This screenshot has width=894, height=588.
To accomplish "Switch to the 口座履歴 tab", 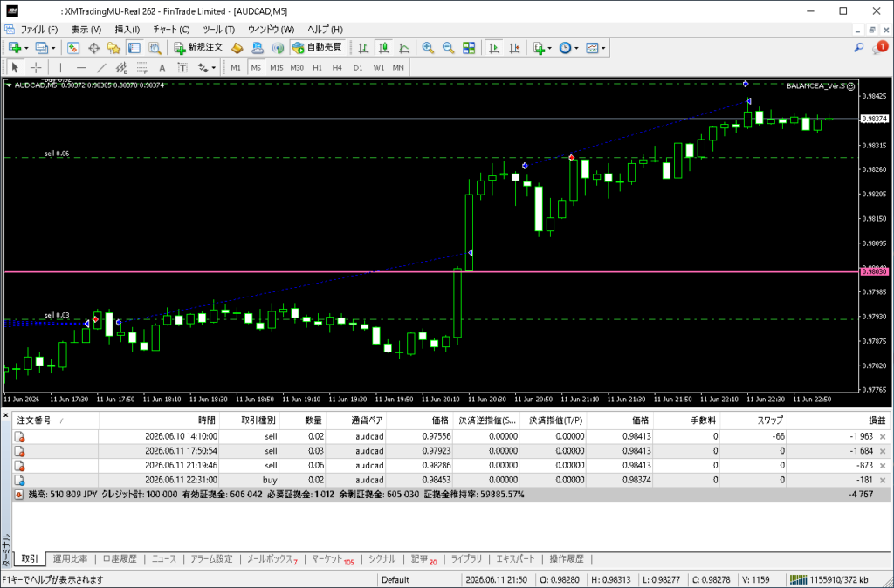I will point(120,559).
